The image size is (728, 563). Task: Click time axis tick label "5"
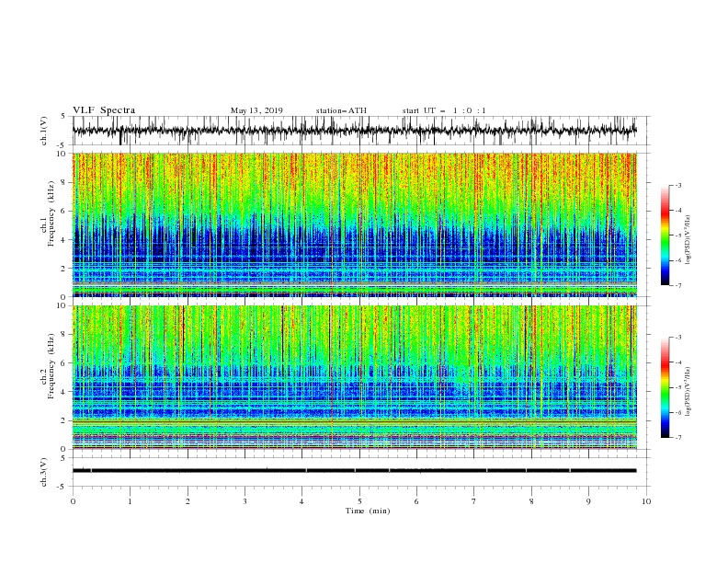(x=359, y=501)
